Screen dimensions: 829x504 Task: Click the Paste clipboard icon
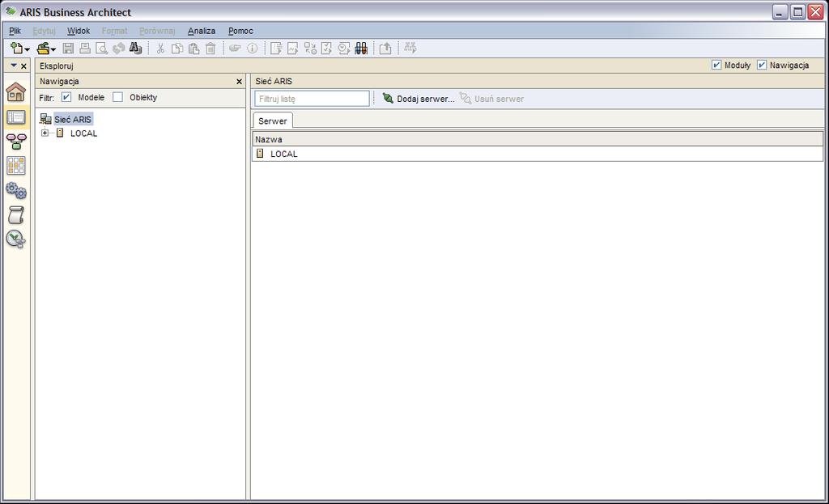194,49
